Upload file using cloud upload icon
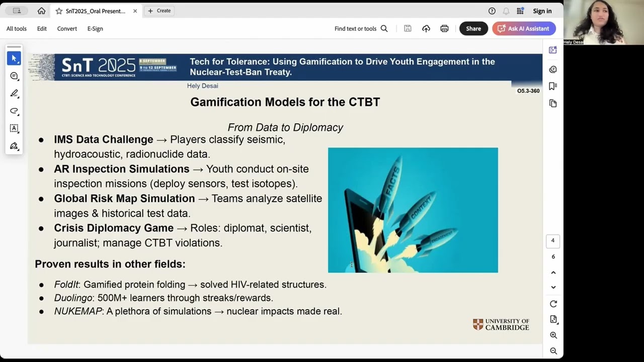 [x=426, y=29]
